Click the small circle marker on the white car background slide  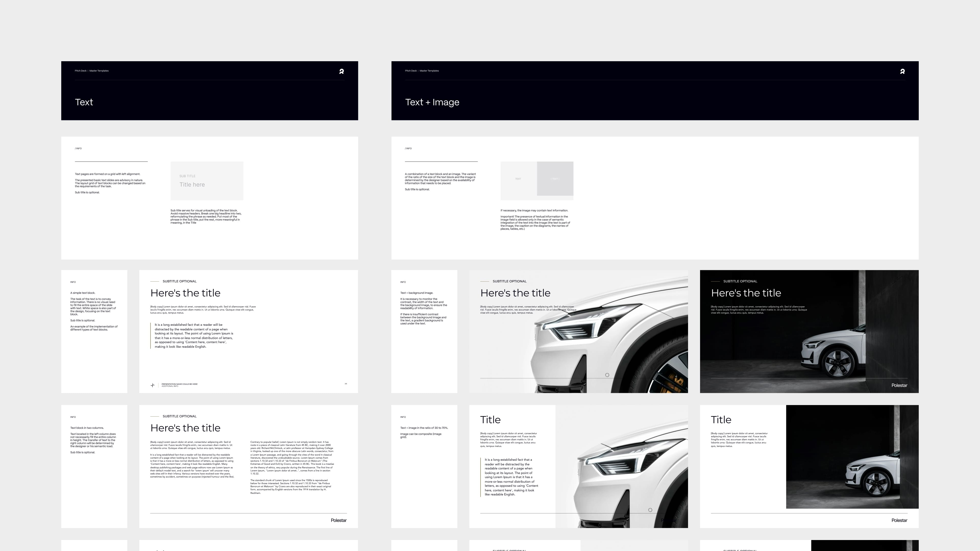pos(607,375)
